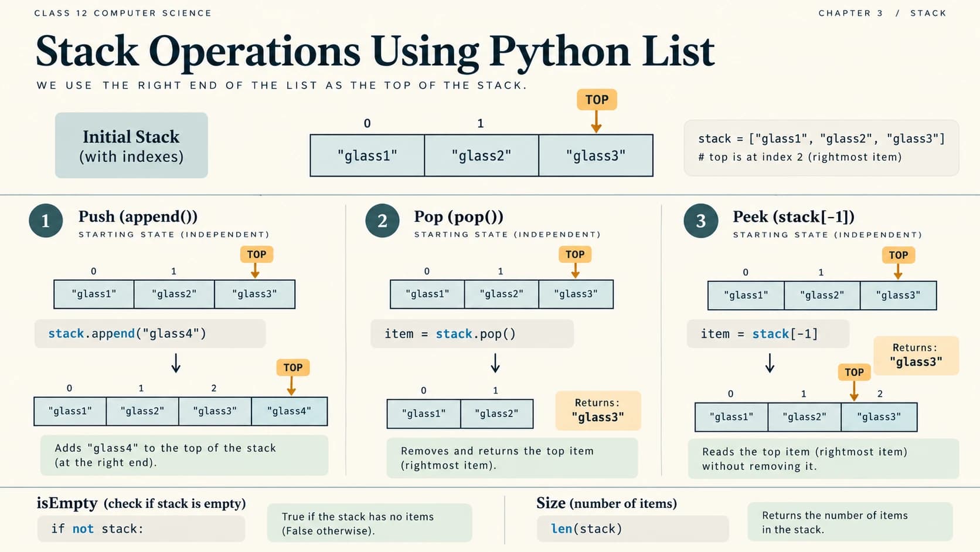Image resolution: width=980 pixels, height=552 pixels.
Task: Click the "glass1" cell in the Initial Stack row
Action: pos(367,155)
